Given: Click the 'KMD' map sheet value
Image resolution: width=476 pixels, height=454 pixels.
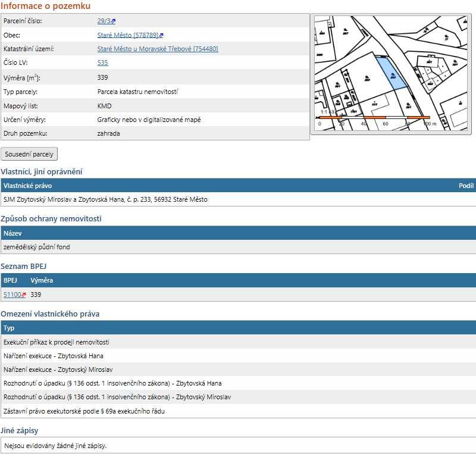Looking at the screenshot, I should [105, 106].
